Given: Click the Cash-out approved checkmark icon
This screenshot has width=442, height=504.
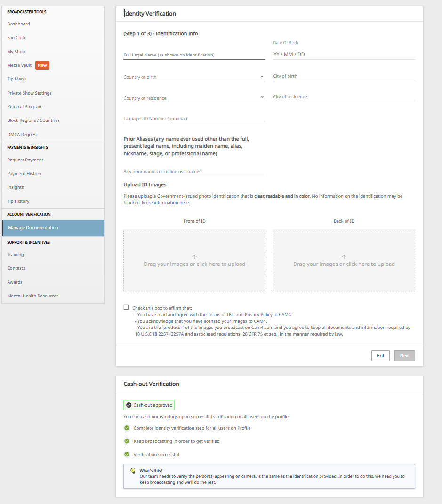Looking at the screenshot, I should click(x=129, y=405).
